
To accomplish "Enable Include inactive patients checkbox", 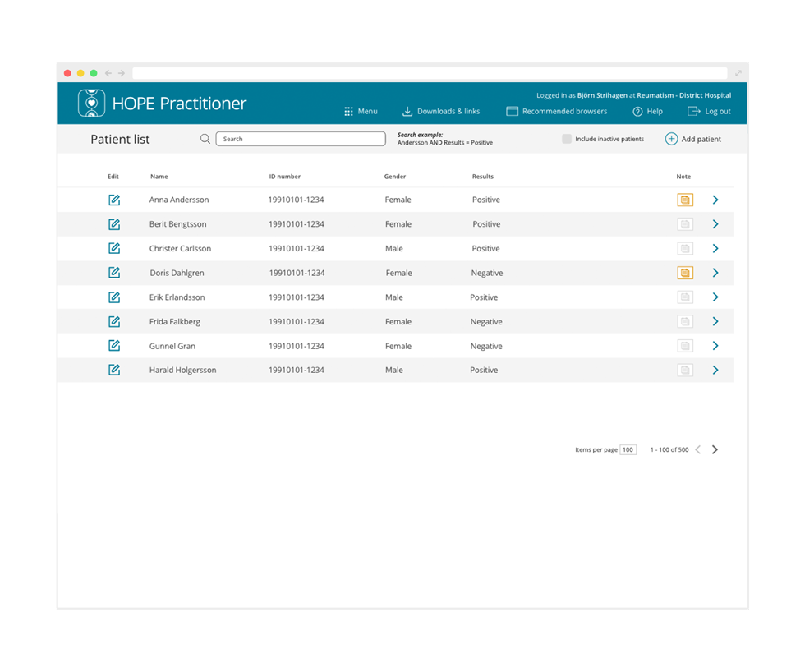I will (567, 139).
